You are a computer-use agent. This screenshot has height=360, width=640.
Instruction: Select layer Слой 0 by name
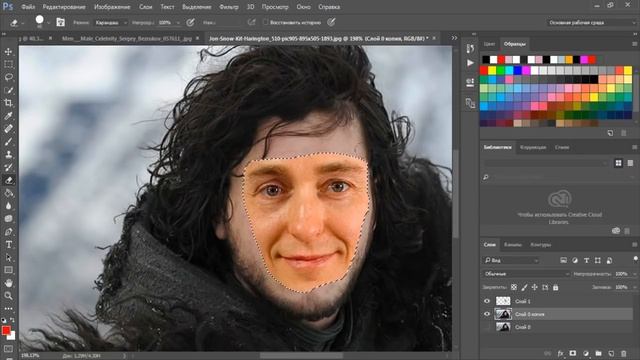[522, 327]
